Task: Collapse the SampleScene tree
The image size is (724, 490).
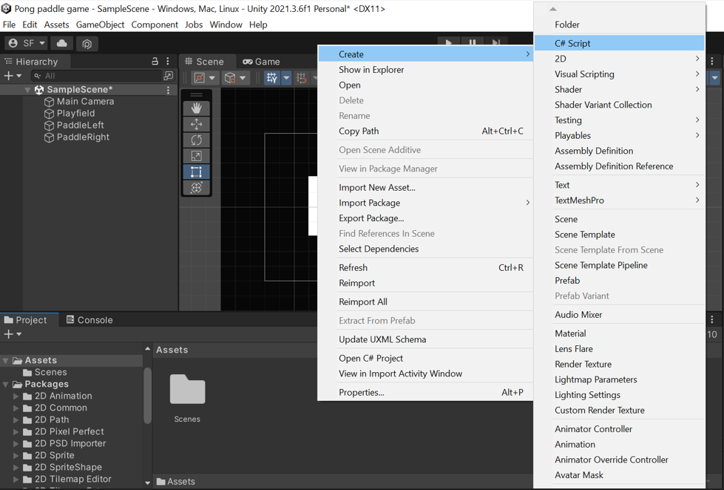Action: point(27,90)
